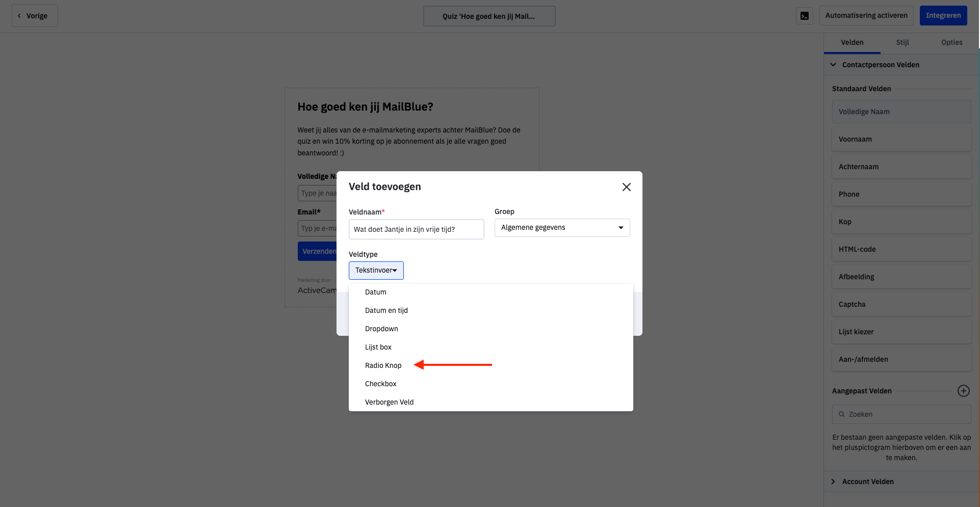
Task: Click the back chevron next to Vorige
Action: pos(19,16)
